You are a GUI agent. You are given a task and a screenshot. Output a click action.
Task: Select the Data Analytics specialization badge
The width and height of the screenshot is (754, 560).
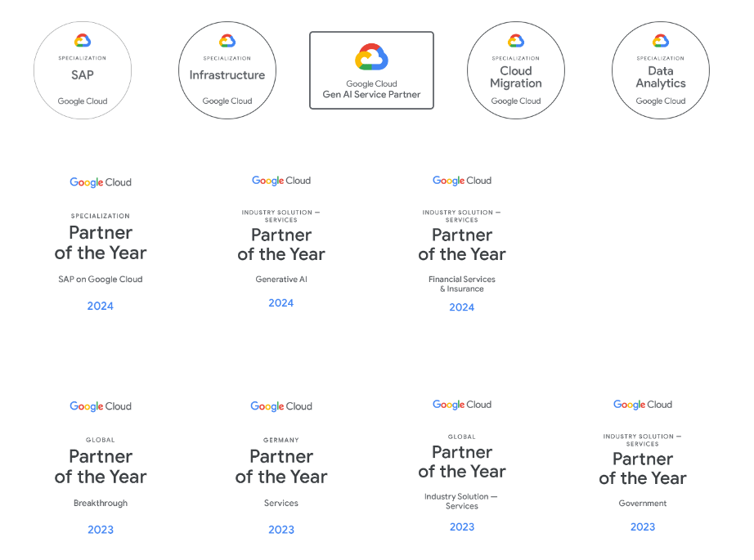click(661, 70)
